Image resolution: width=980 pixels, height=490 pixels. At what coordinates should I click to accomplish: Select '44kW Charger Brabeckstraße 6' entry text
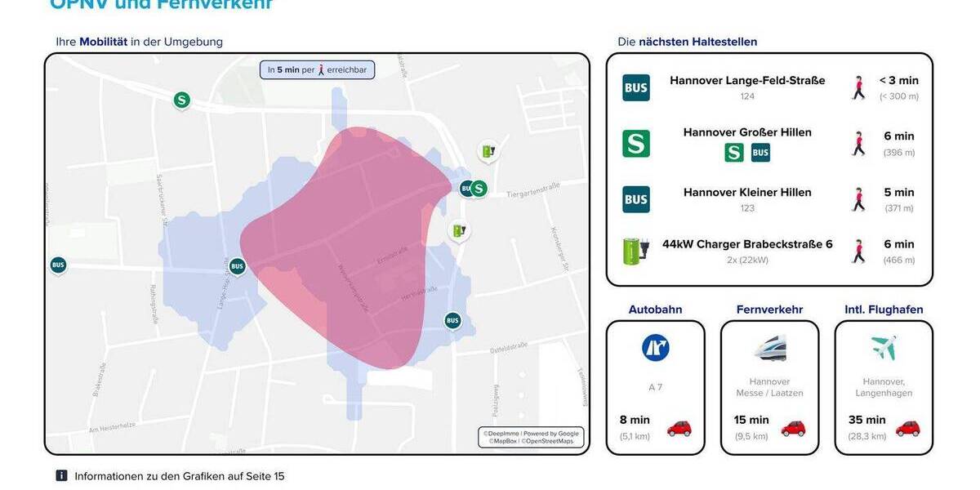coord(747,244)
